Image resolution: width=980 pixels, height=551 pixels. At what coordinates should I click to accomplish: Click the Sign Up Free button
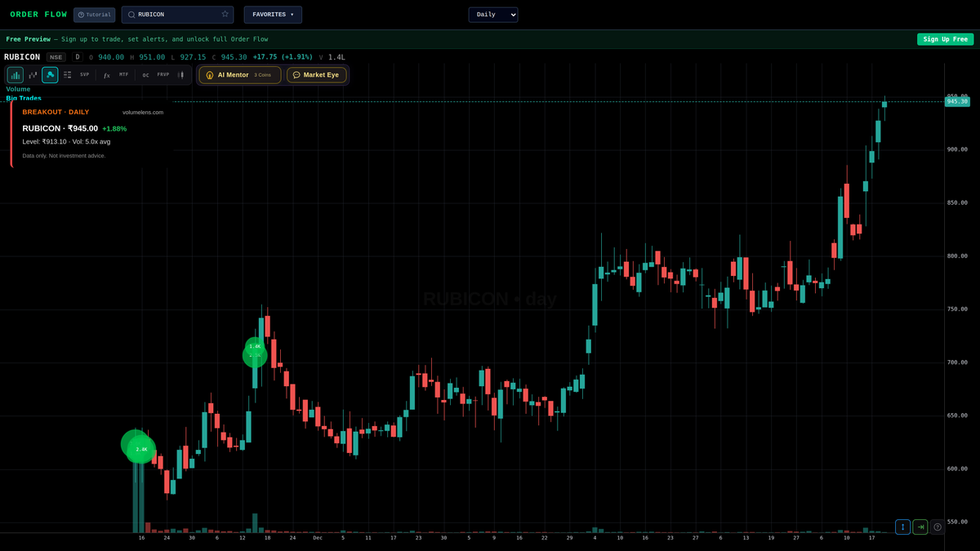[x=945, y=38]
